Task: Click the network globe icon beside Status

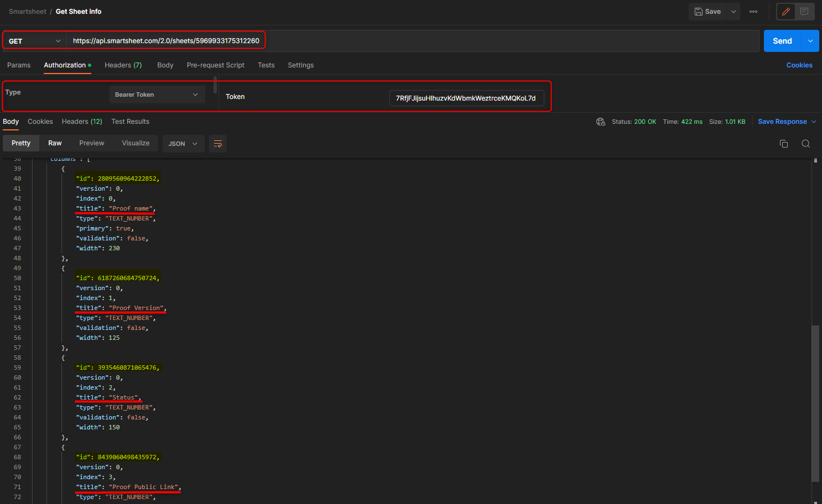Action: pos(601,122)
